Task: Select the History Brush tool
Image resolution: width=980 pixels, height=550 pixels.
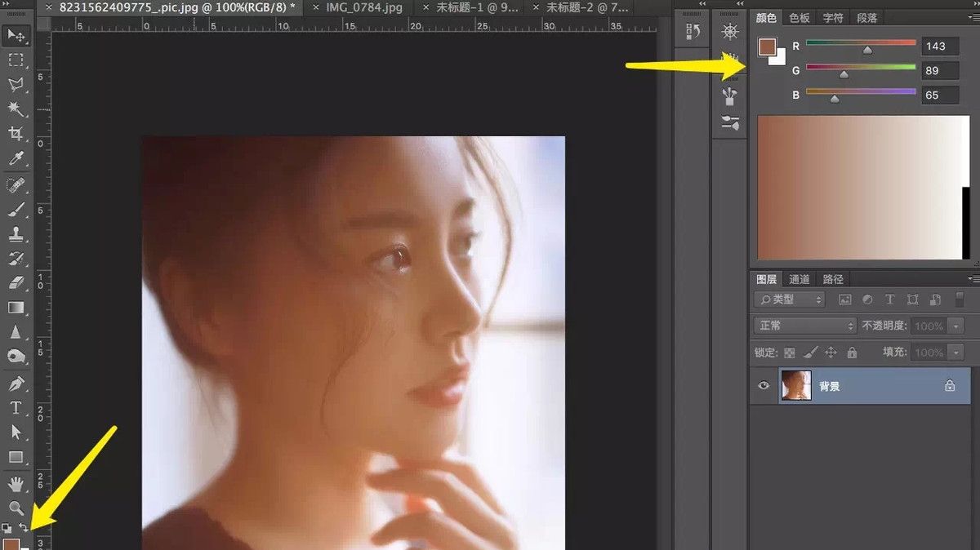Action: (16, 259)
